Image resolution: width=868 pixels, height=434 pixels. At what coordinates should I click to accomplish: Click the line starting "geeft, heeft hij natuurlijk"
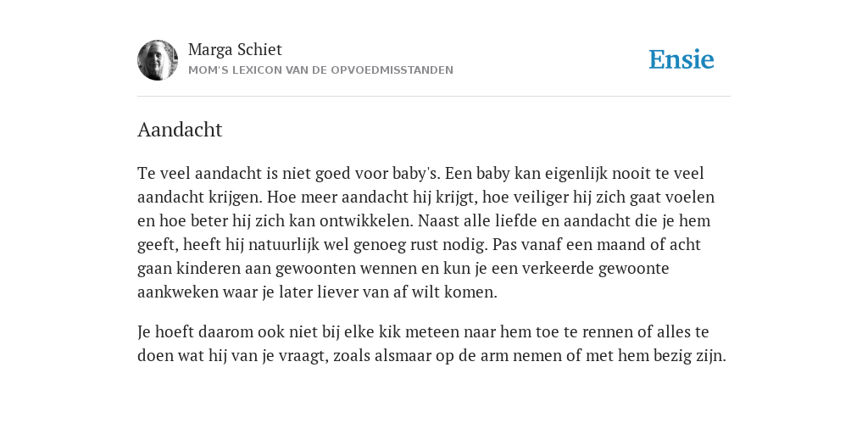[419, 245]
